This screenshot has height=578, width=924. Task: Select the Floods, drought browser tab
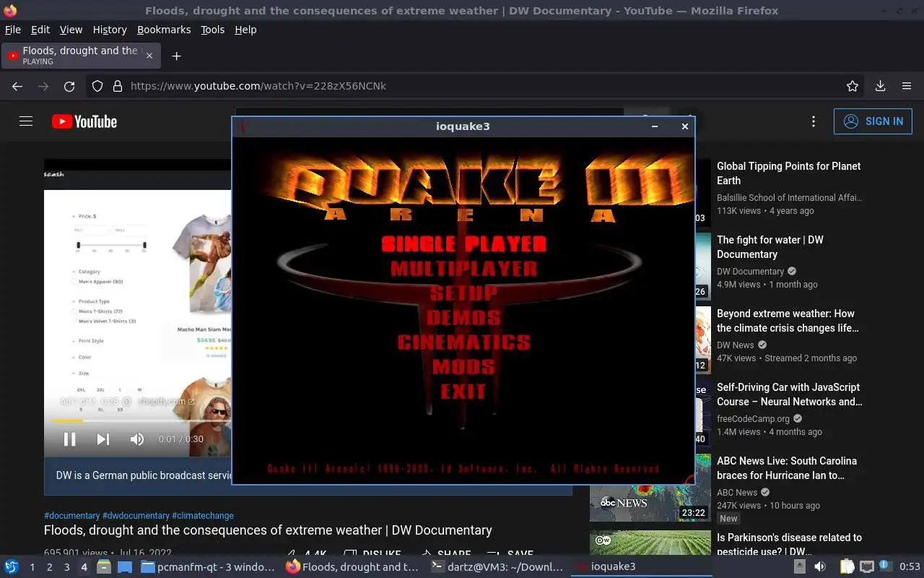(x=82, y=56)
